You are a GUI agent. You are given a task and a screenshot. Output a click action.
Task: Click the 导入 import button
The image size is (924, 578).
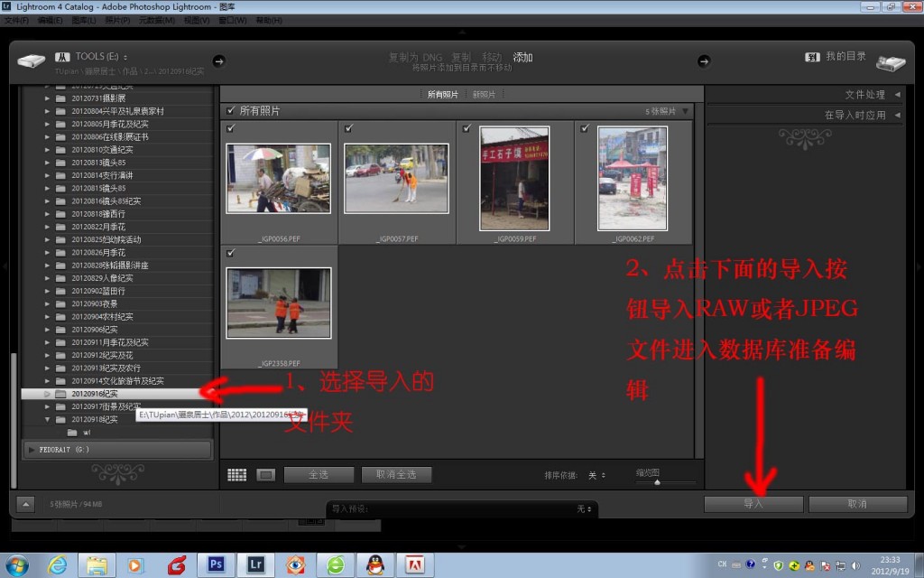753,504
